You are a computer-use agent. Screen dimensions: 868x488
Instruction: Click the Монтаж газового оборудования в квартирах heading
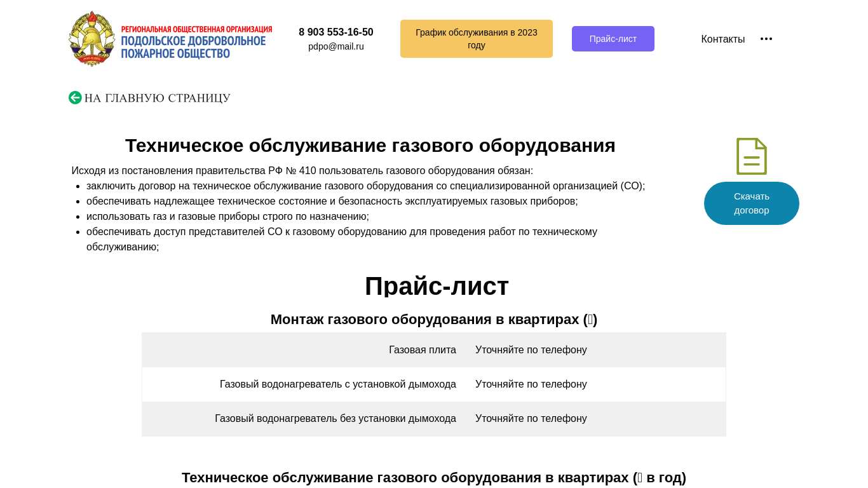(x=433, y=320)
